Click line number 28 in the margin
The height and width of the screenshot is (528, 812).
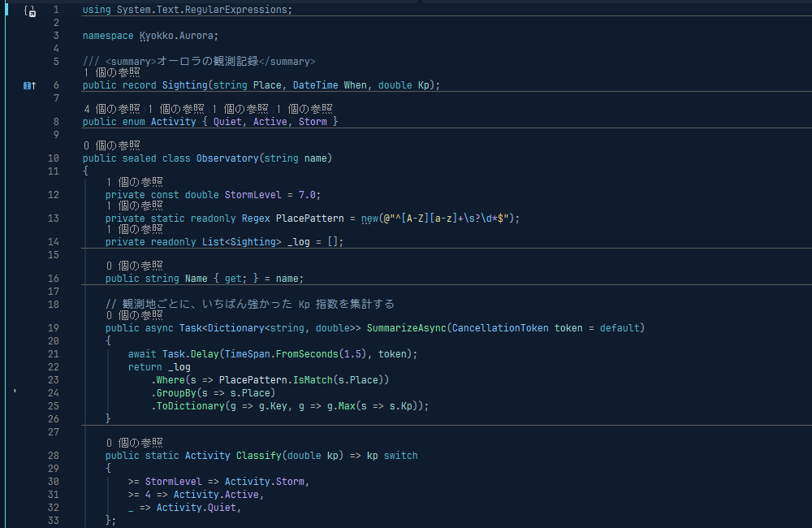54,456
